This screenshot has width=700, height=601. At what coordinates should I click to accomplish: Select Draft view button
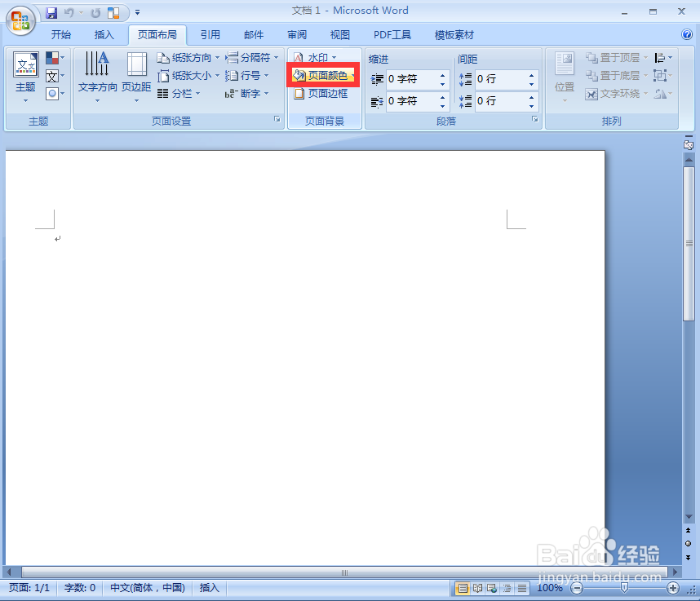coord(522,589)
